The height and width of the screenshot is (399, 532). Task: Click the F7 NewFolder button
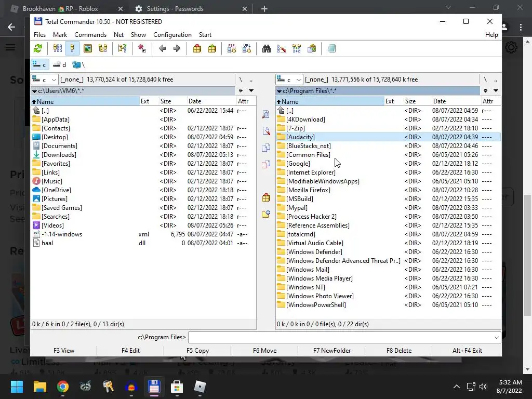coord(332,351)
